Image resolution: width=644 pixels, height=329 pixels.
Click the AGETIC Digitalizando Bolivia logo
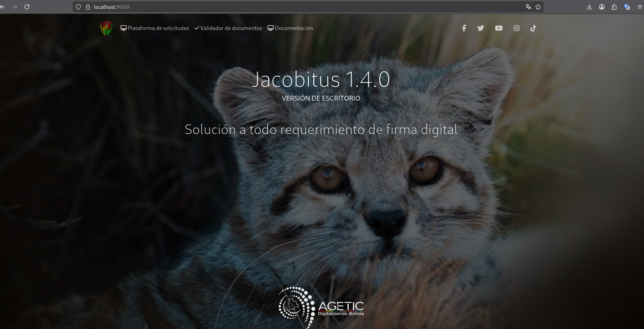[321, 308]
